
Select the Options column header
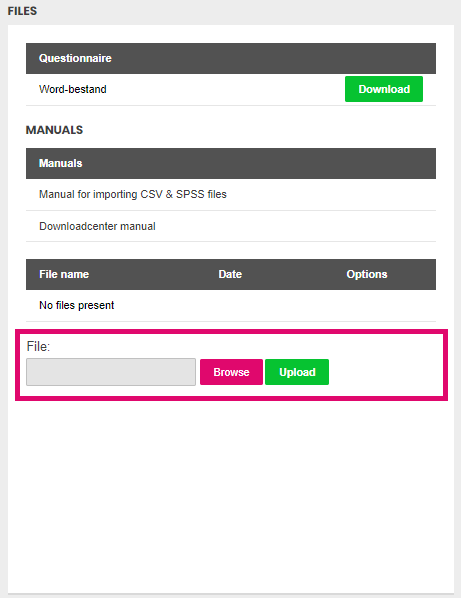[366, 274]
